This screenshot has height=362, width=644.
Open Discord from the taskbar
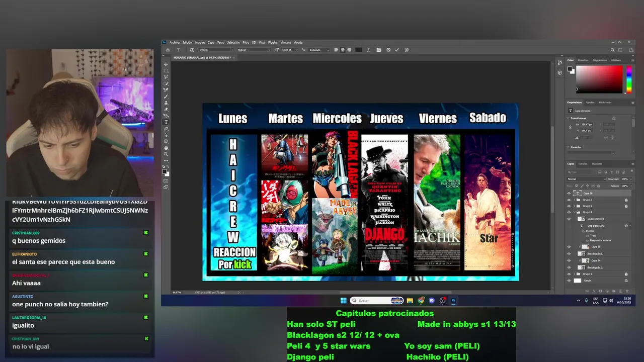point(432,301)
